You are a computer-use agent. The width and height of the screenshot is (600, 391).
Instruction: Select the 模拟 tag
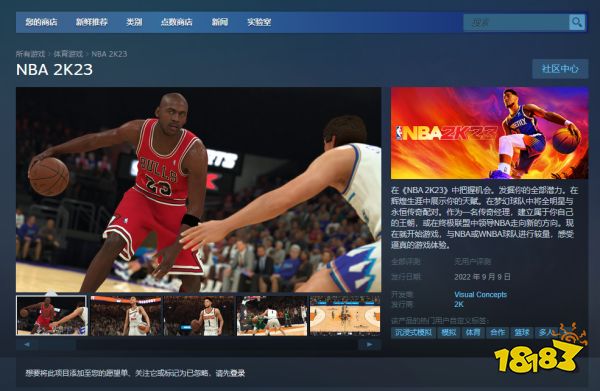tap(448, 333)
